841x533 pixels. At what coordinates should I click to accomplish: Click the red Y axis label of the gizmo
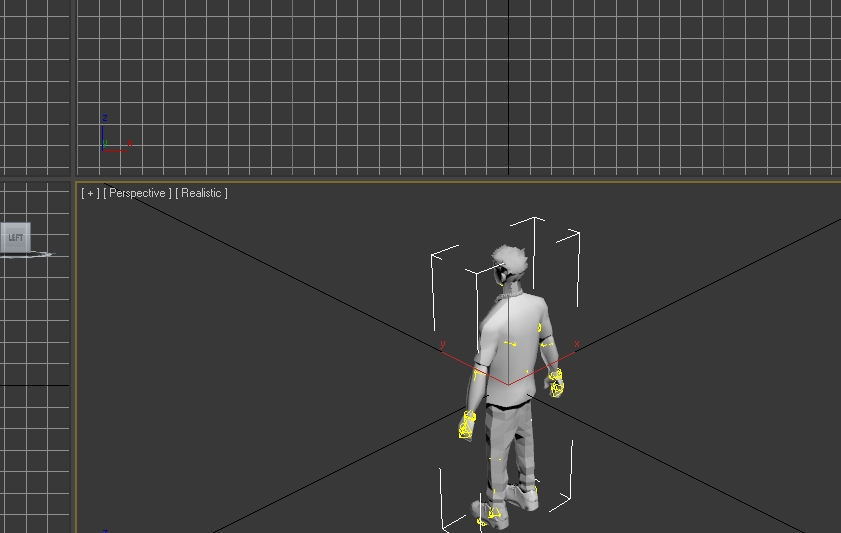click(443, 345)
